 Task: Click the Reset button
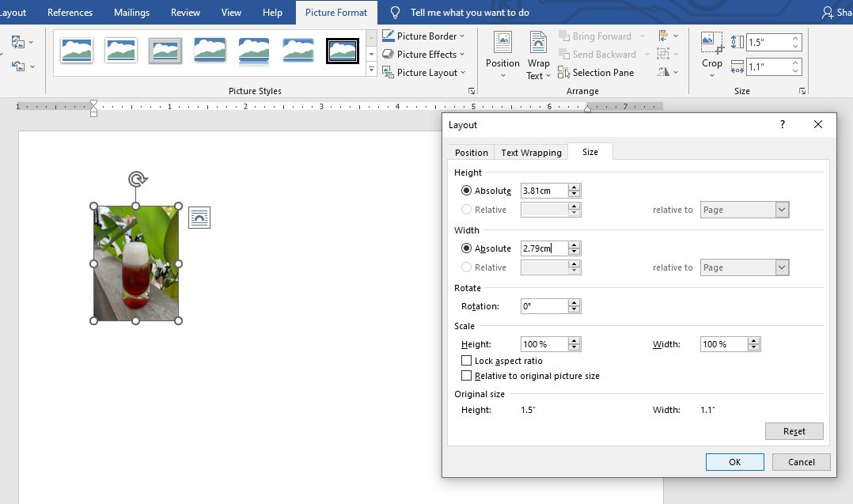tap(794, 431)
